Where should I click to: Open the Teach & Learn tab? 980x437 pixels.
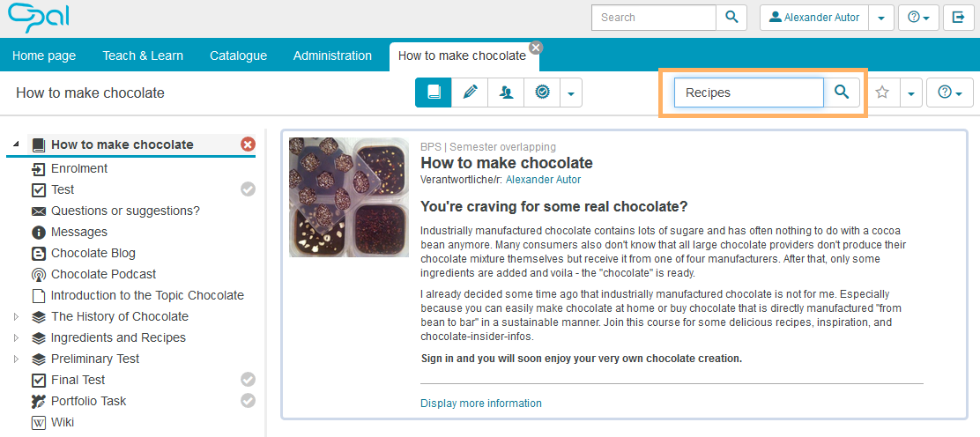[143, 56]
